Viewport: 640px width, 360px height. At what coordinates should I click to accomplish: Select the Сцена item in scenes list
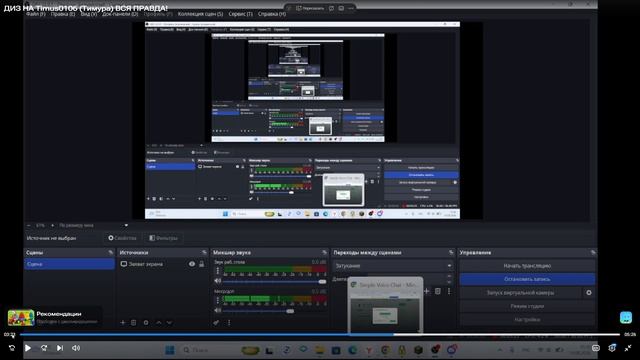69,264
